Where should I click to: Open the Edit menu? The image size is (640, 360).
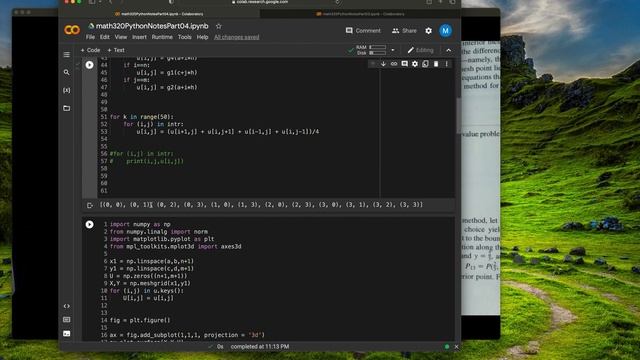[104, 37]
